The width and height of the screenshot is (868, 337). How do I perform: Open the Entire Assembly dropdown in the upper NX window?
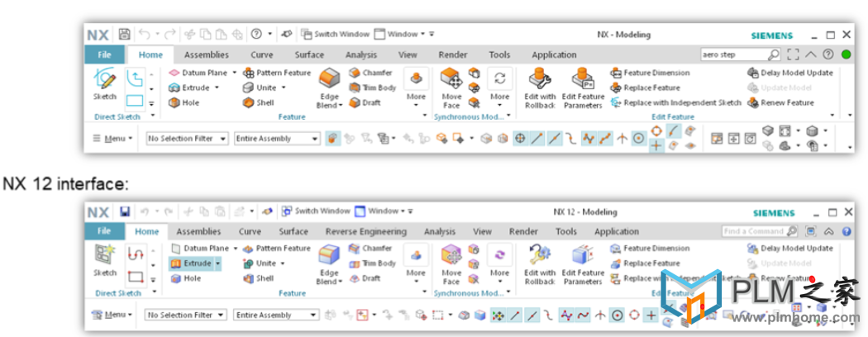tap(277, 138)
